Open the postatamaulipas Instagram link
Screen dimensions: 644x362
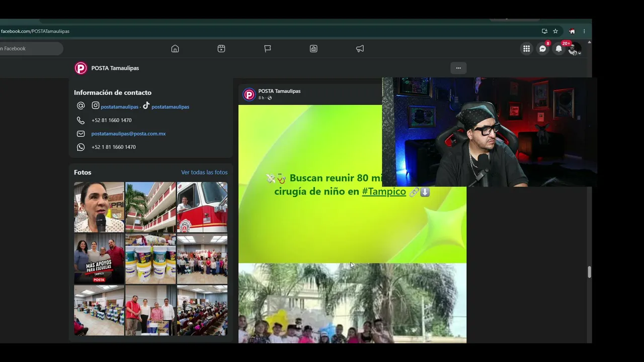(120, 107)
